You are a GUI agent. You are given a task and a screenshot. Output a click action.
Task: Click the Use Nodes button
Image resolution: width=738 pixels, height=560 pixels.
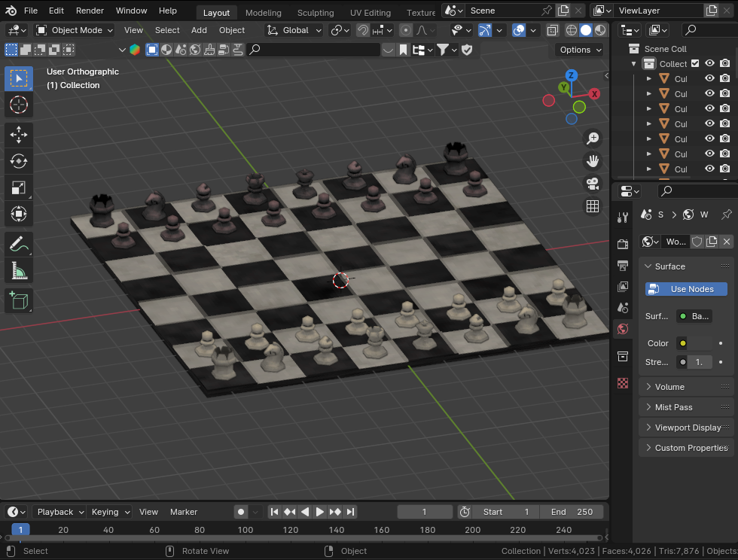point(686,289)
